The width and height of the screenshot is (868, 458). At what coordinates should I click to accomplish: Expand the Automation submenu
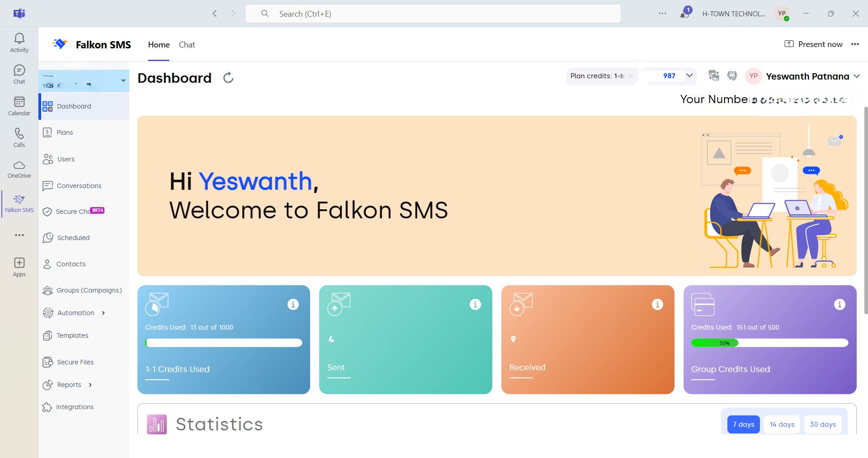pos(104,313)
